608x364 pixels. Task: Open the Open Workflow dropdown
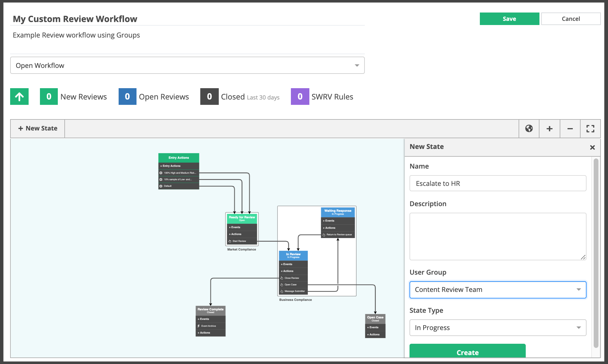coord(187,65)
